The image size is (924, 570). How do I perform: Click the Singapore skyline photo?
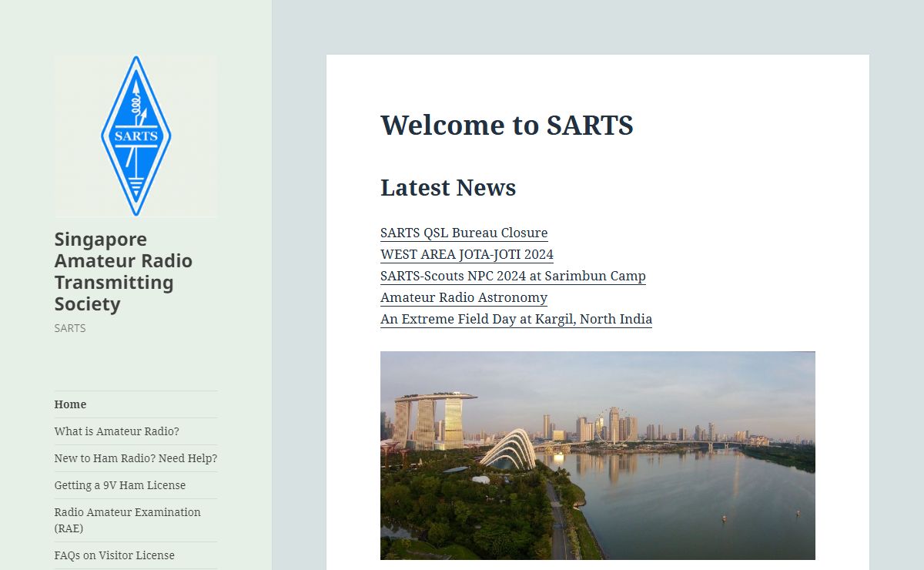point(598,455)
